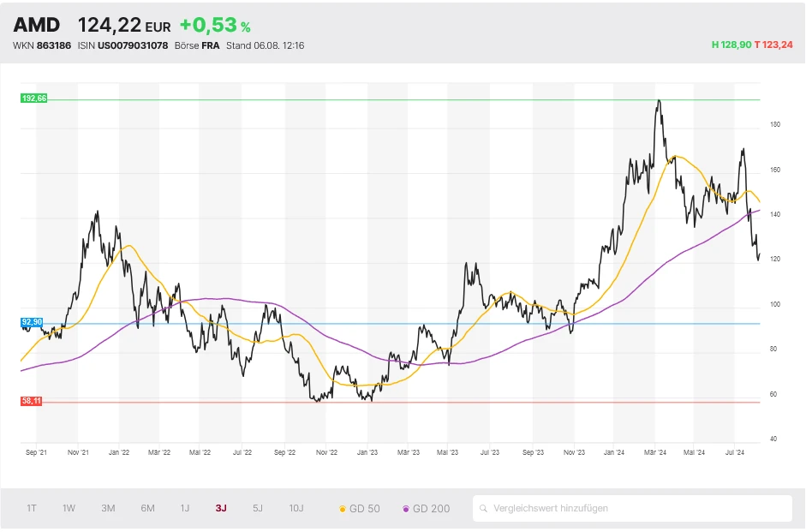Switch chart to 1W range
The height and width of the screenshot is (532, 806).
69,508
